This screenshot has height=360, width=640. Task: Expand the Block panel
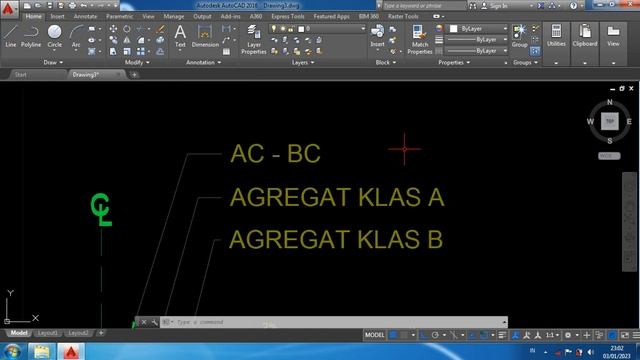click(386, 62)
